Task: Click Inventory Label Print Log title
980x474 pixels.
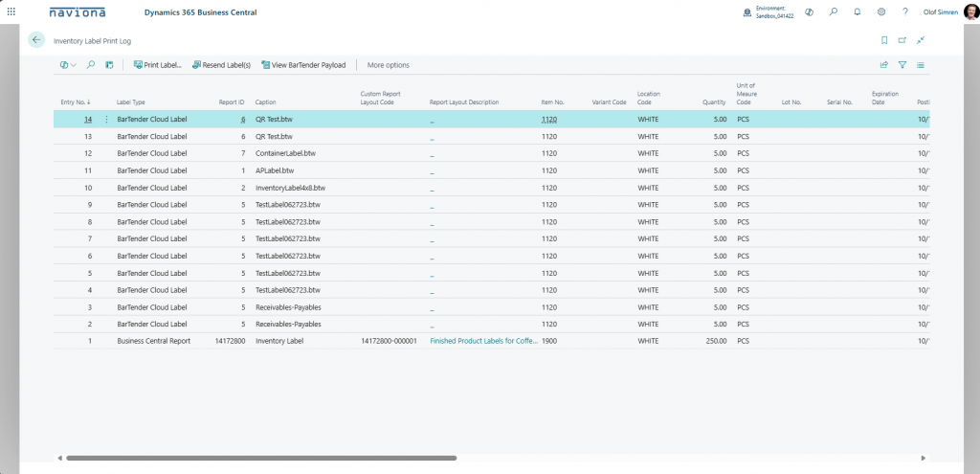Action: pos(93,40)
